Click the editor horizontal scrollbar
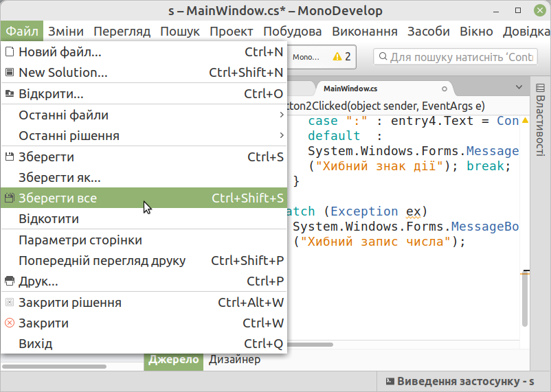551x392 pixels. (x=311, y=345)
